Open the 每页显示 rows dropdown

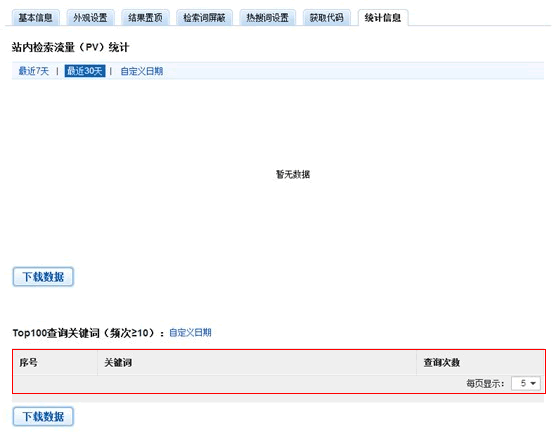526,383
